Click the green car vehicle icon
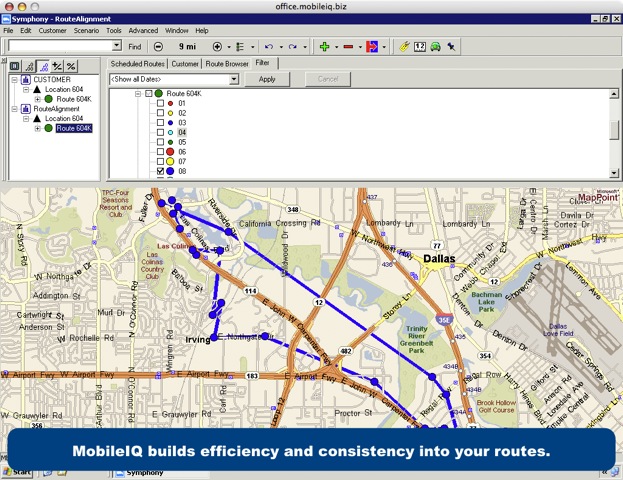623x480 pixels. point(436,46)
